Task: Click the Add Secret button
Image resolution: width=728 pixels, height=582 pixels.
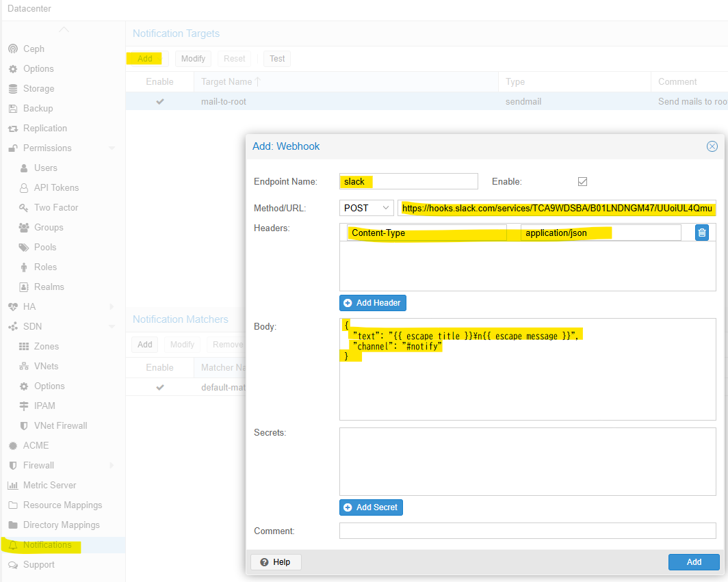Action: click(x=372, y=507)
